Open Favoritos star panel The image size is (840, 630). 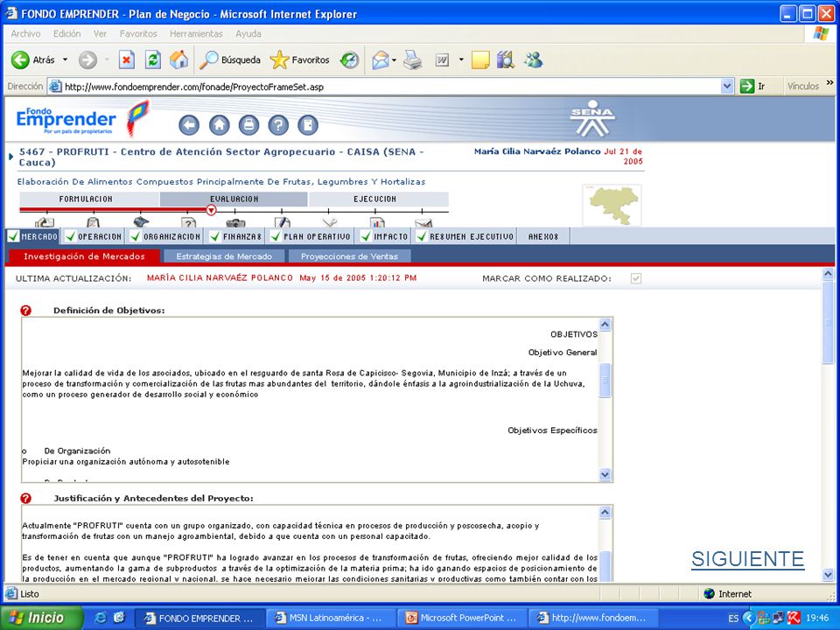tap(299, 59)
